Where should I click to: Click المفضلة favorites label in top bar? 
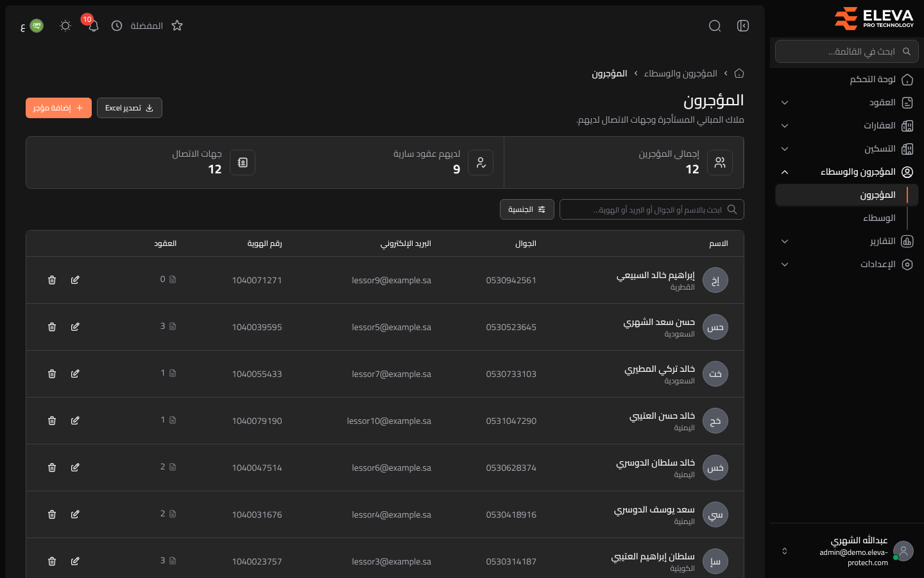tap(146, 26)
